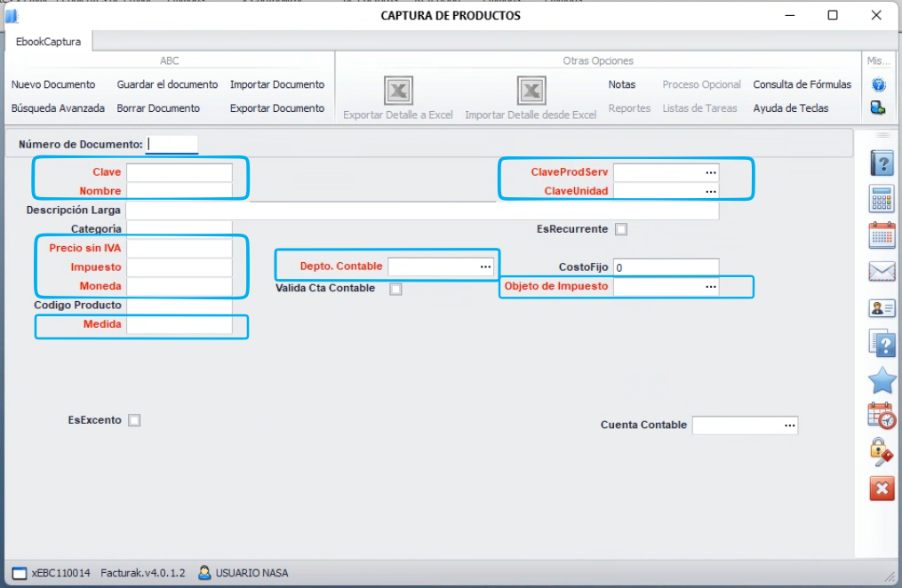Open Notas option
Viewport: 902px width, 588px height.
(622, 84)
